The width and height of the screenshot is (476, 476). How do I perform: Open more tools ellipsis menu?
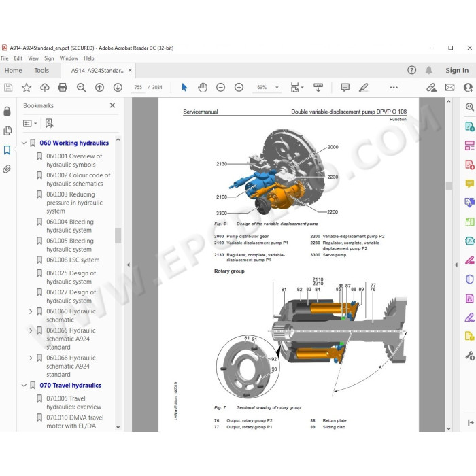coord(394,88)
